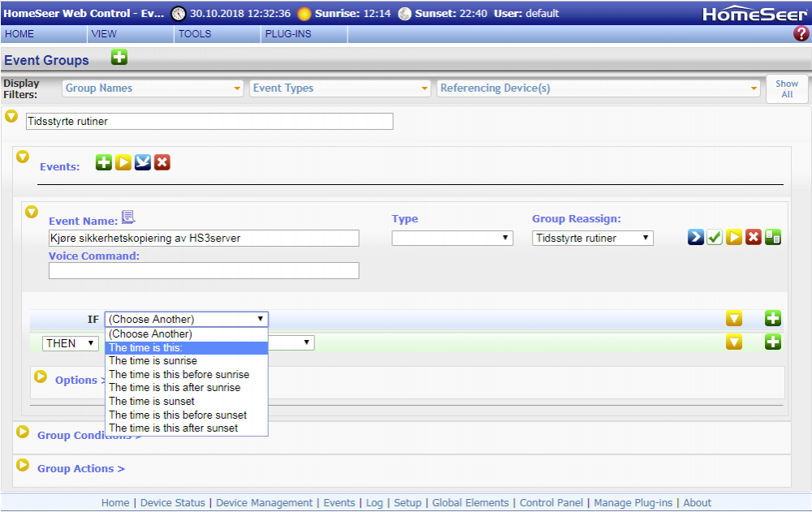812x512 pixels.
Task: Open the notes icon beside Event Name
Action: 128,217
